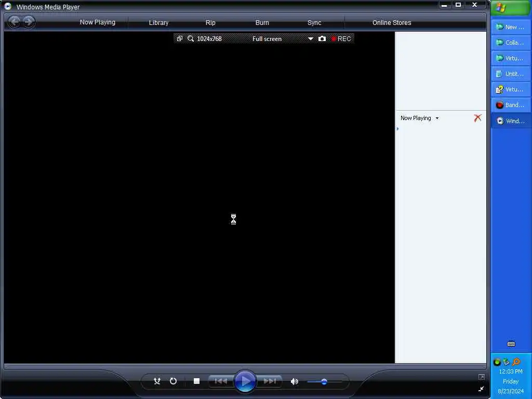Switch to the first 'Virtu...' taskbar window
This screenshot has height=399, width=532.
pyautogui.click(x=511, y=58)
